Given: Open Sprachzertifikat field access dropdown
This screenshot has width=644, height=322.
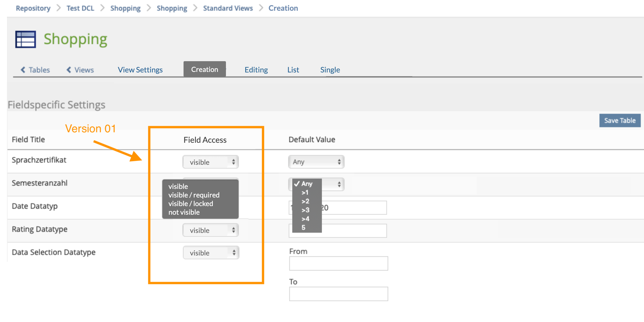Looking at the screenshot, I should pyautogui.click(x=211, y=162).
